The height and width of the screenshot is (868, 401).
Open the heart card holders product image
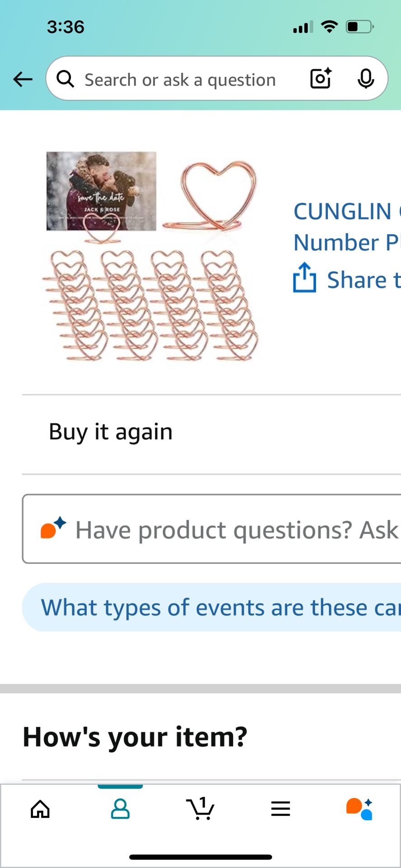(x=151, y=256)
